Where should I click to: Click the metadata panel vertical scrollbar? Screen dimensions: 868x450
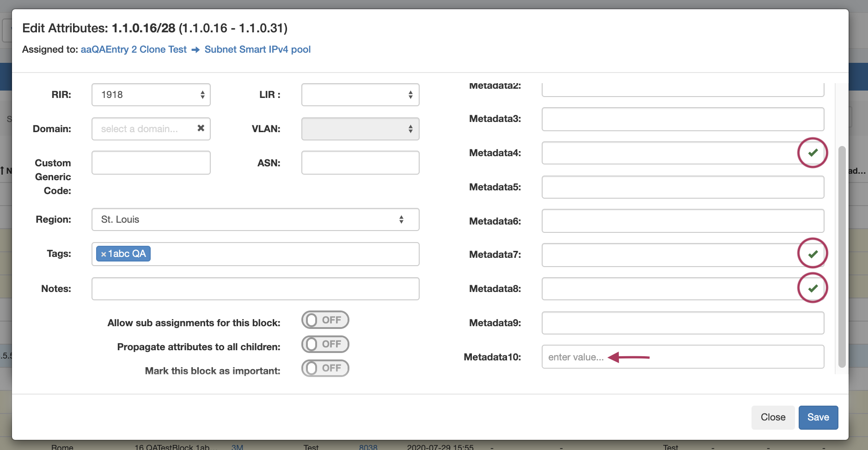pos(842,256)
